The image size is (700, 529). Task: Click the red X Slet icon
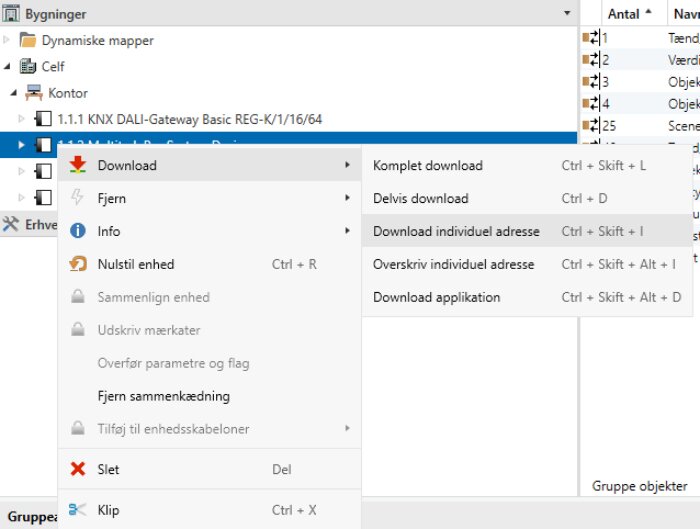pos(78,469)
